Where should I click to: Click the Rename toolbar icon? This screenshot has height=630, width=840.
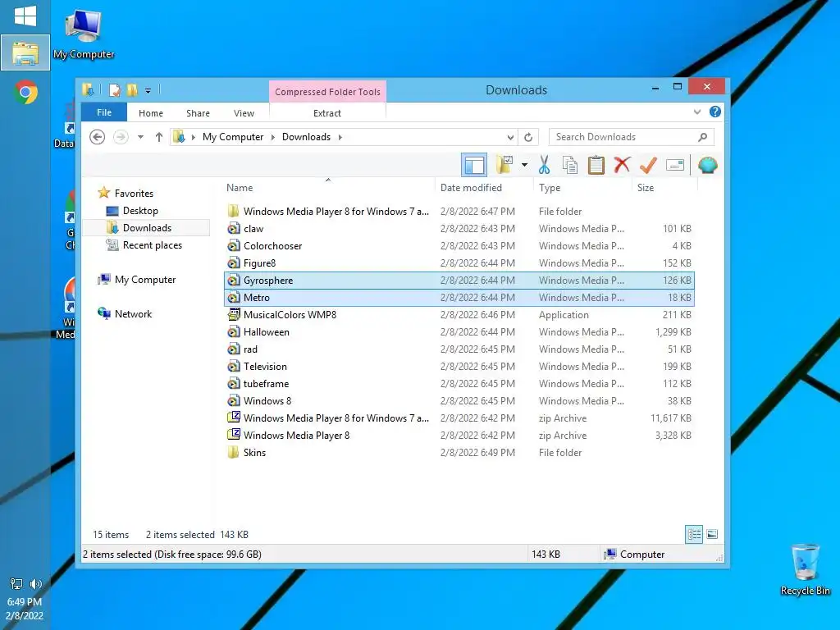674,165
